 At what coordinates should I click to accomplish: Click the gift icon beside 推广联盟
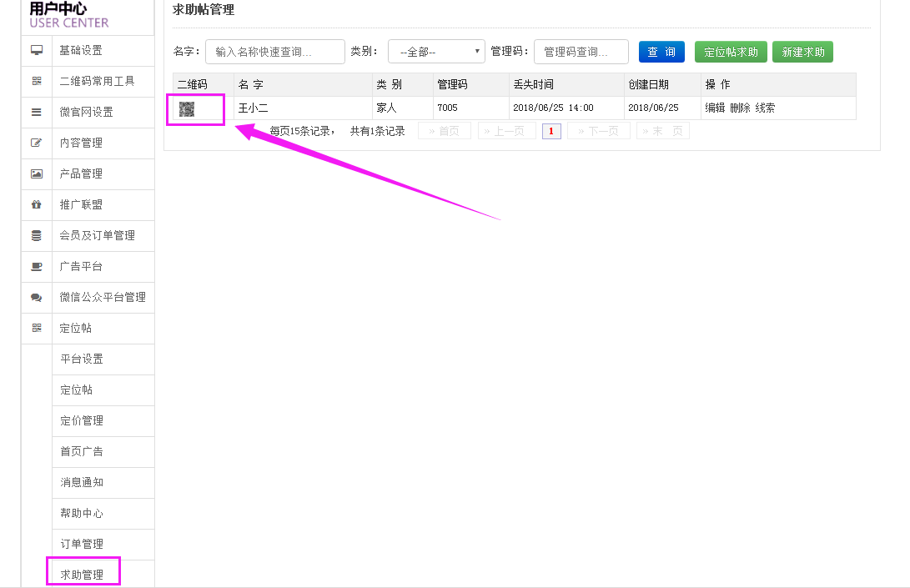[x=37, y=204]
